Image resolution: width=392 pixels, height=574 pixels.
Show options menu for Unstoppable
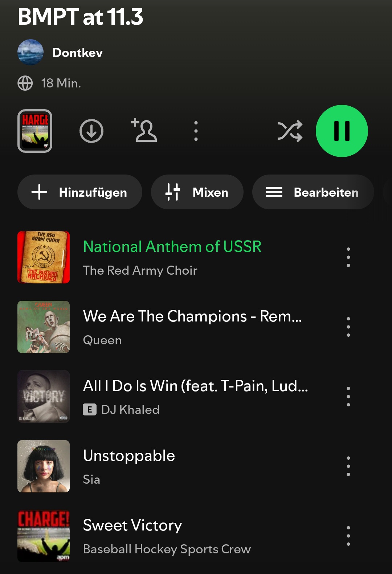[348, 466]
